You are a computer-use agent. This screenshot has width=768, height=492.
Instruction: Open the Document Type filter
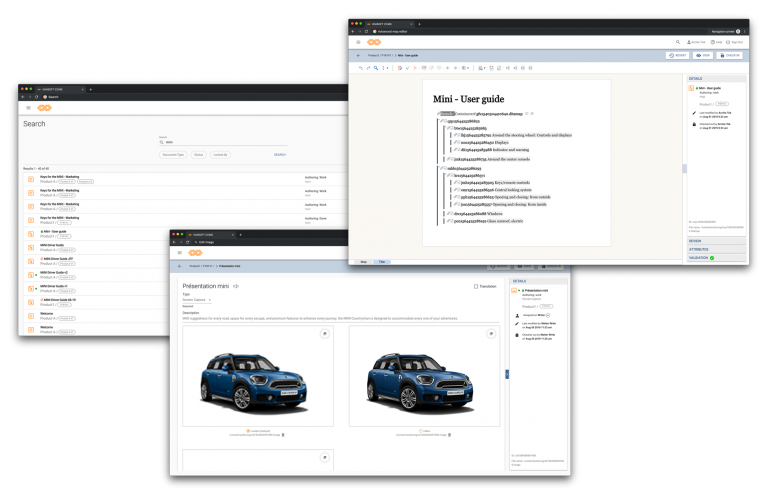[173, 155]
